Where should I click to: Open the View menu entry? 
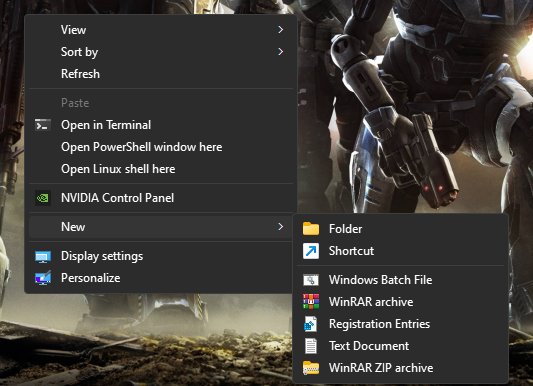point(161,30)
